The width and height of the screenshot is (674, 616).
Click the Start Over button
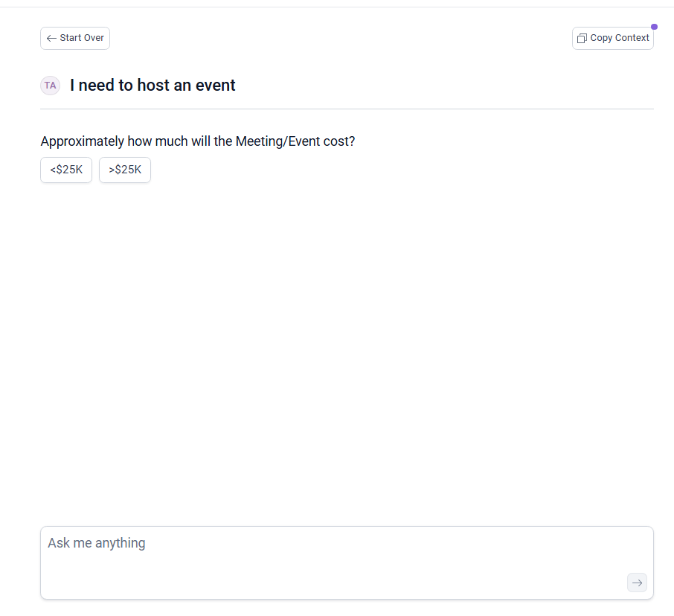coord(75,38)
